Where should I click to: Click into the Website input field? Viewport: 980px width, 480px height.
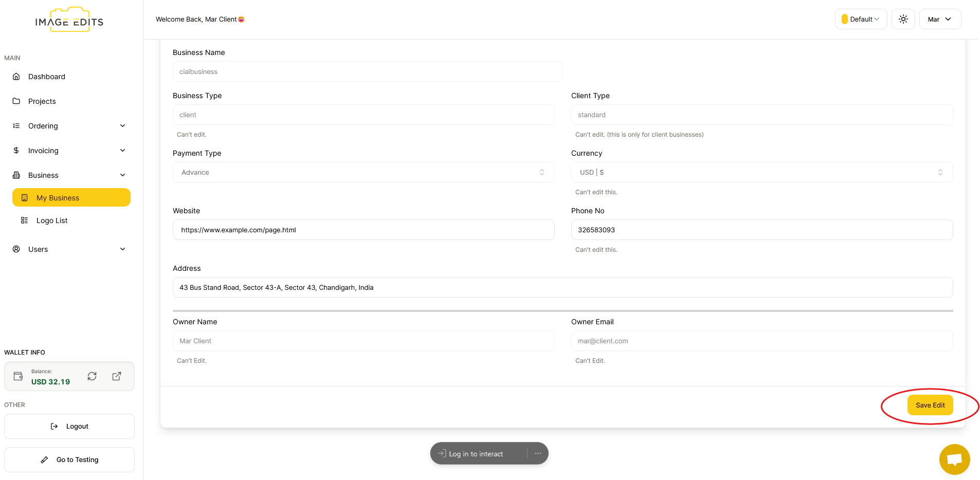coord(363,230)
